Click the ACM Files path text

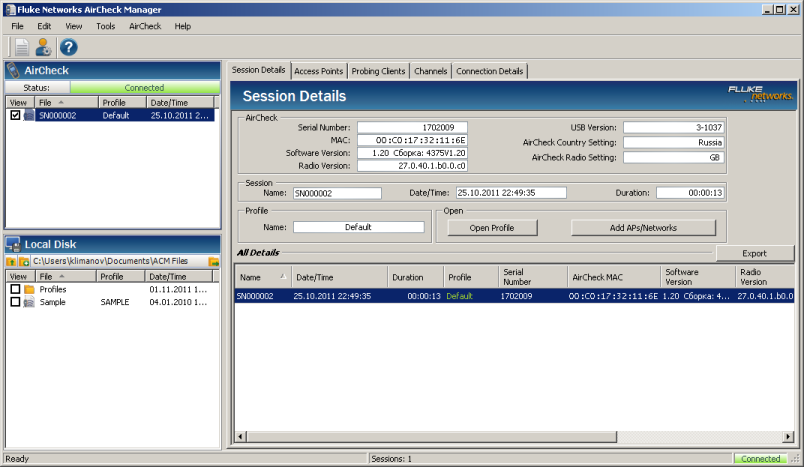click(x=110, y=261)
